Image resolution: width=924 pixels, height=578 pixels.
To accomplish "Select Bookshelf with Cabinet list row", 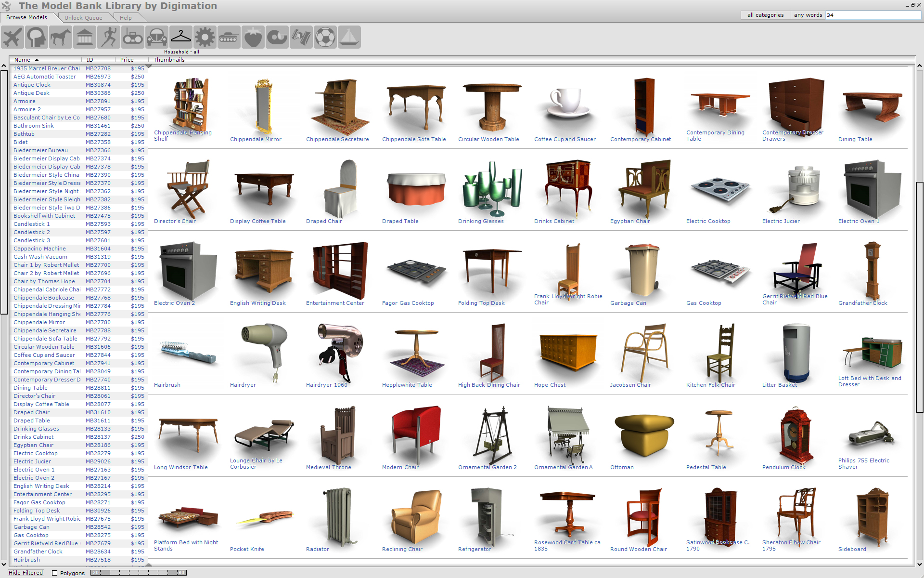I will point(78,216).
